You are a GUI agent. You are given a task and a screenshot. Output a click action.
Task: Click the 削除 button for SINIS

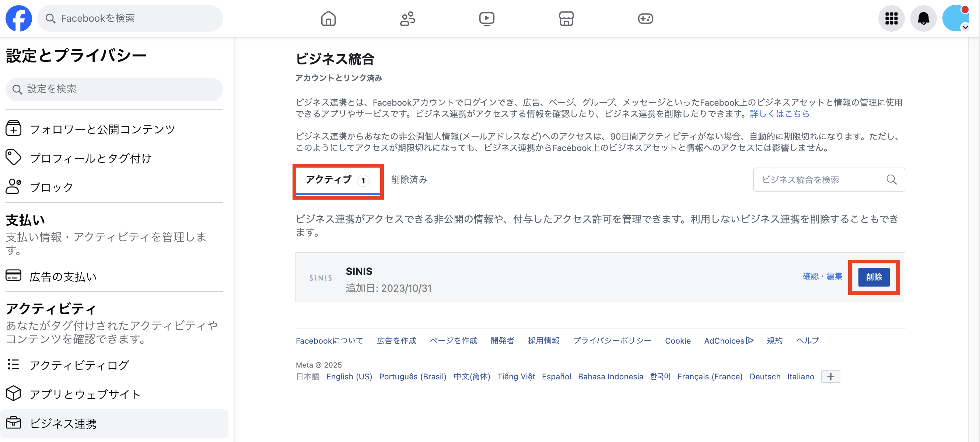coord(874,277)
